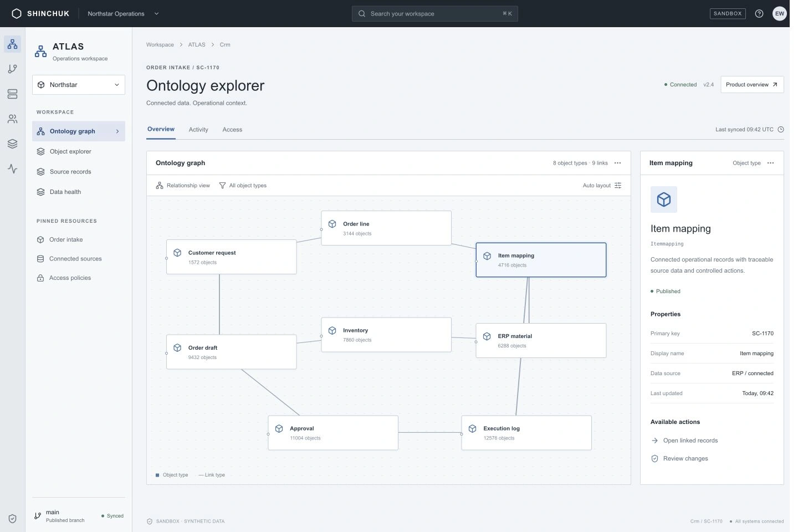Go to ATLAS breadcrumb
Viewport: 798px width, 532px height.
coord(197,45)
